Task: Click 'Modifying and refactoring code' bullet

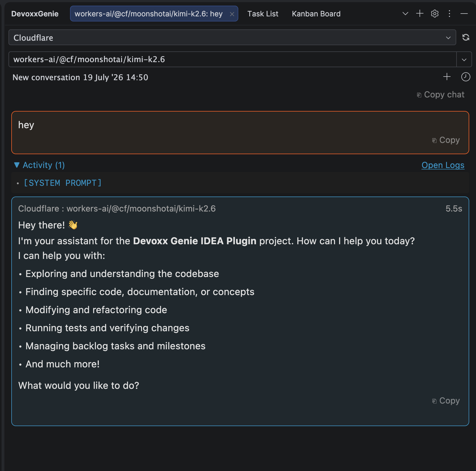Action: click(x=96, y=310)
